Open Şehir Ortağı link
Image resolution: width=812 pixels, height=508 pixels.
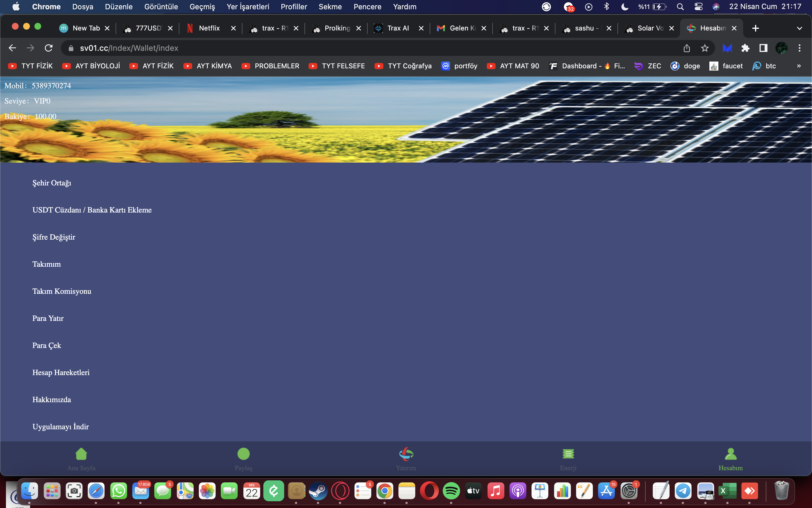point(52,183)
